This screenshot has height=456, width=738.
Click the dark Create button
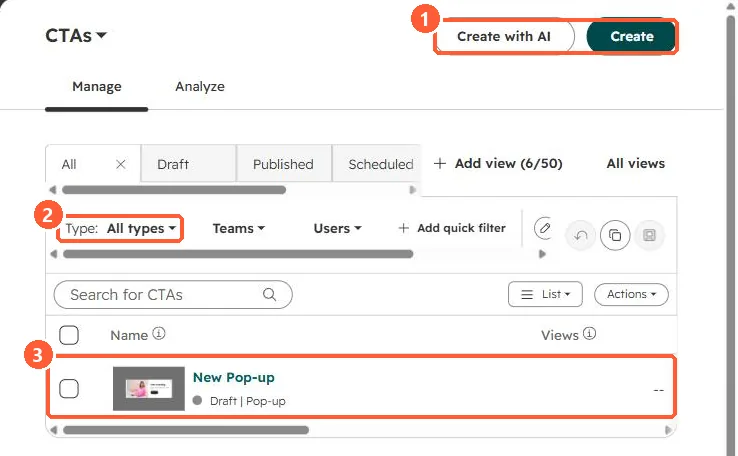[x=631, y=36]
